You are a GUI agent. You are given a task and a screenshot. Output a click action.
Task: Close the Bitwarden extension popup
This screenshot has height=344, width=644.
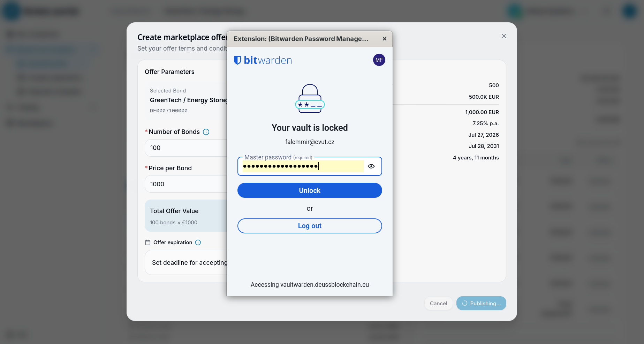385,39
